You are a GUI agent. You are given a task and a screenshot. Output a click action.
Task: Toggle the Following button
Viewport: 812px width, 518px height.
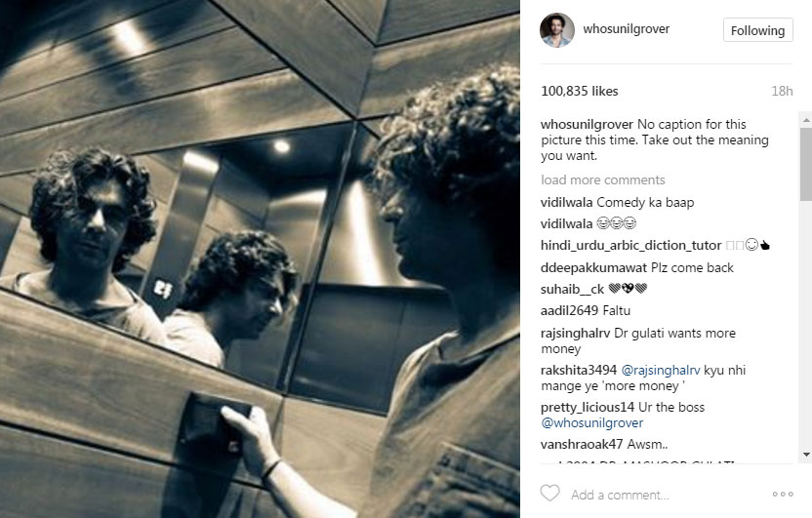pos(757,30)
